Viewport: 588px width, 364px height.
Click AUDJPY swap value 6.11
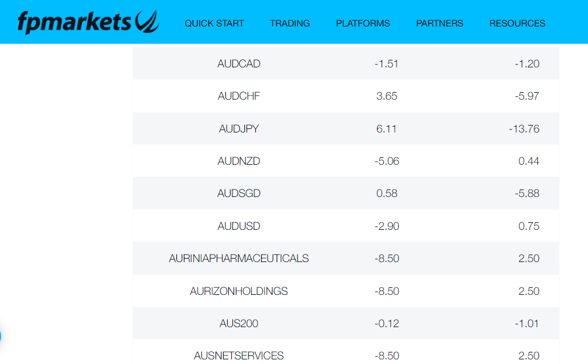pyautogui.click(x=386, y=129)
